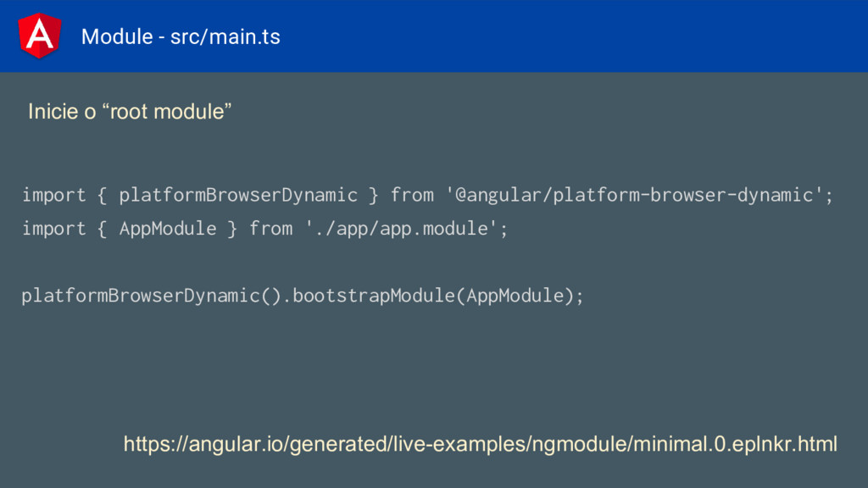Click the bootstrapModule(AppModule) code line
The height and width of the screenshot is (488, 868).
[303, 296]
